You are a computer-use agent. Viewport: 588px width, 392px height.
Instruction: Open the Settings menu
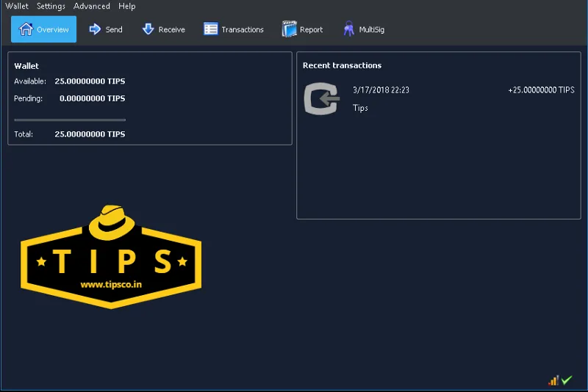tap(51, 6)
